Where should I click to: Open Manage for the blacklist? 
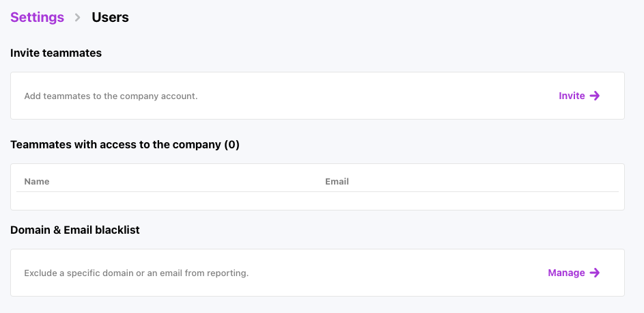[x=566, y=273]
